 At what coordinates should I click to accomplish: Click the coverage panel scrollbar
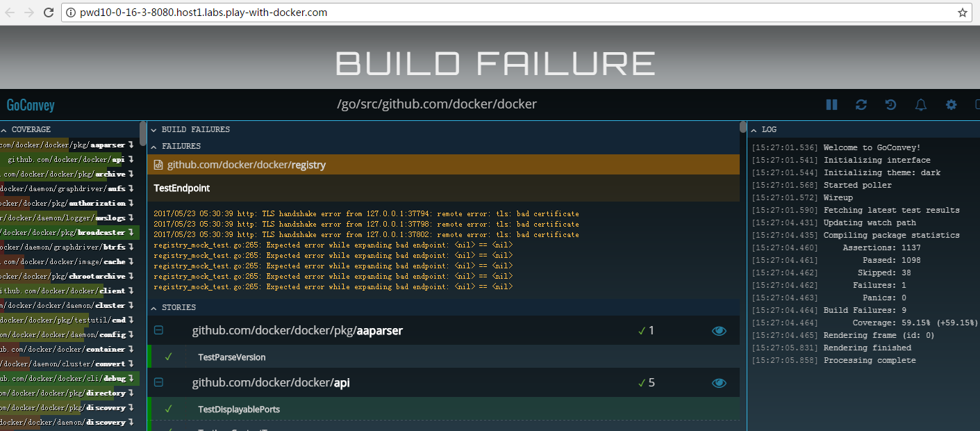coord(143,133)
